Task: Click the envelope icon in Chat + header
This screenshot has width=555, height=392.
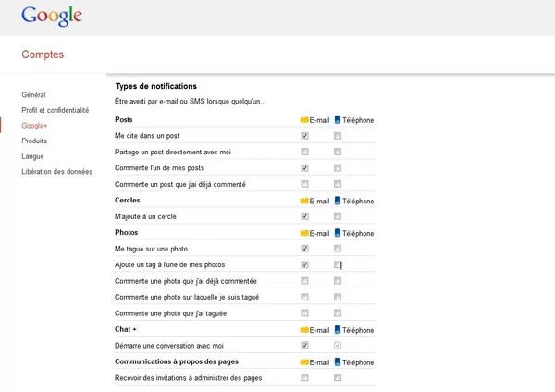Action: click(x=304, y=330)
